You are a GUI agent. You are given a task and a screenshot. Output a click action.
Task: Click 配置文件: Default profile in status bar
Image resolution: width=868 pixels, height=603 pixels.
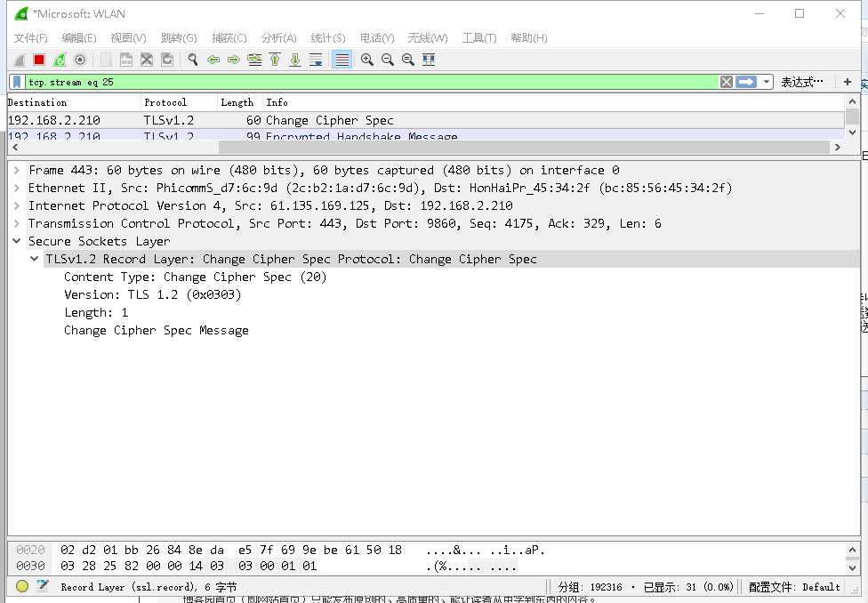click(x=794, y=587)
